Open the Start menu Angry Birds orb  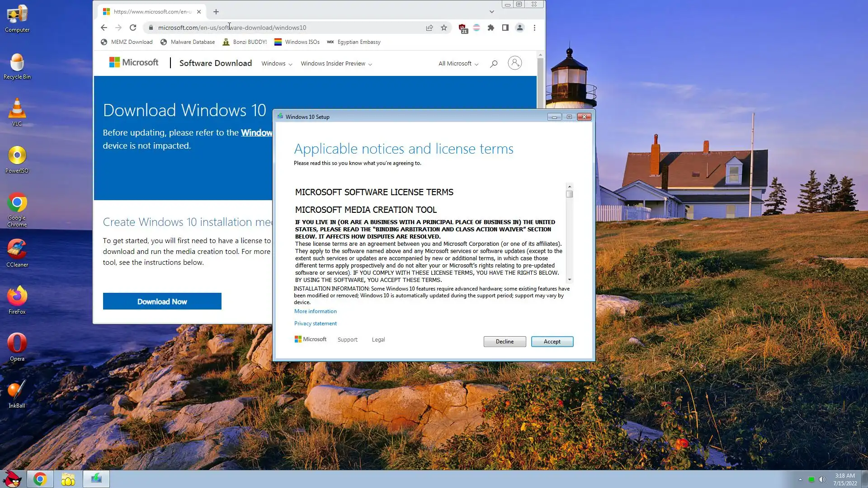pos(13,479)
